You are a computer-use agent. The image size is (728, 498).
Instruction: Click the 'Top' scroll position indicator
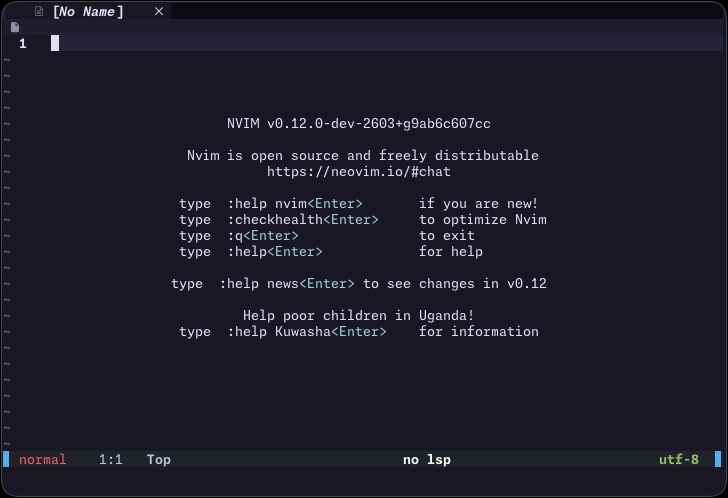coord(159,459)
